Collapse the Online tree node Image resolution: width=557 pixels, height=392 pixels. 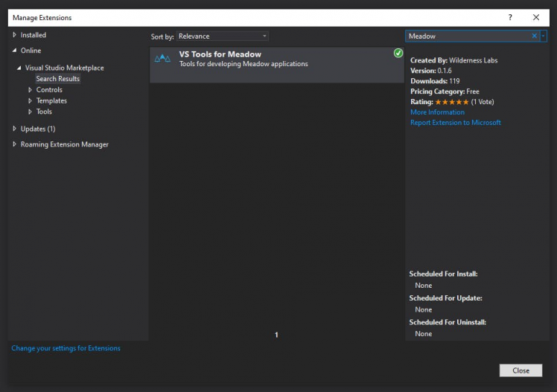(14, 51)
